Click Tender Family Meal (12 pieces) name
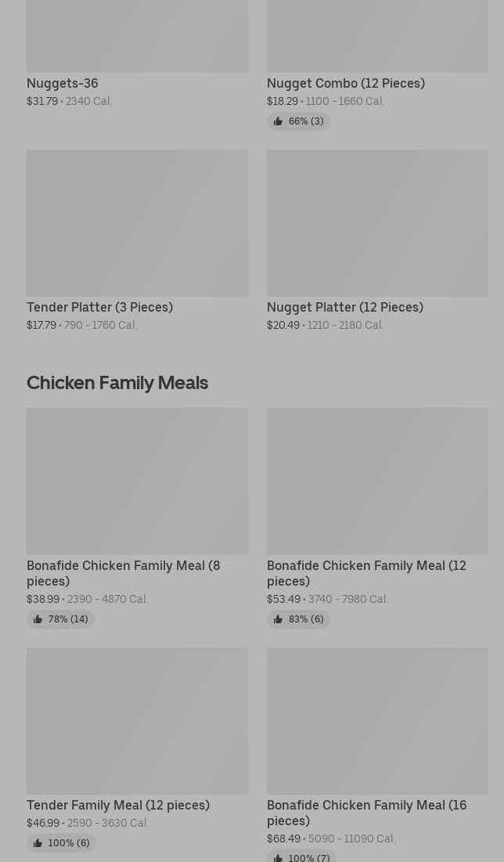Viewport: 504px width, 862px height. pyautogui.click(x=118, y=806)
